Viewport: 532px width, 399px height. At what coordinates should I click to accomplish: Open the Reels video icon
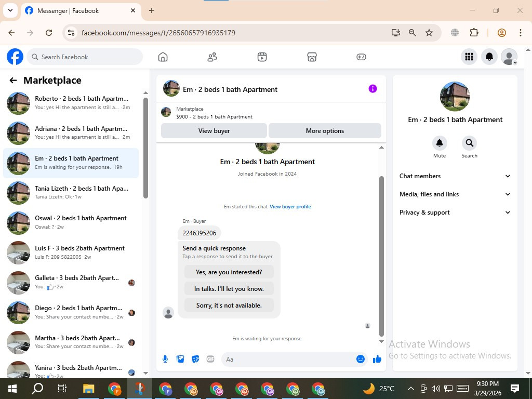tap(262, 57)
